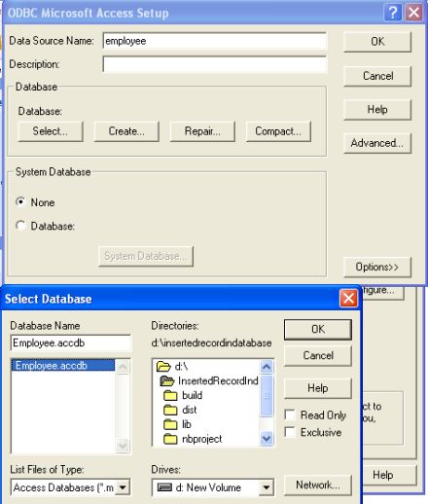This screenshot has height=504, width=428.
Task: Select the build folder
Action: point(184,395)
